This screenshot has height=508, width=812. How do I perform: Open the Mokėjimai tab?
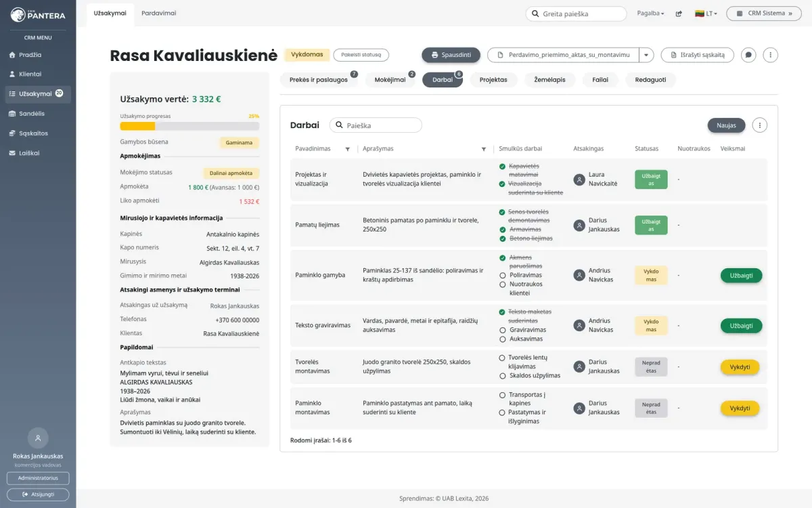point(390,80)
